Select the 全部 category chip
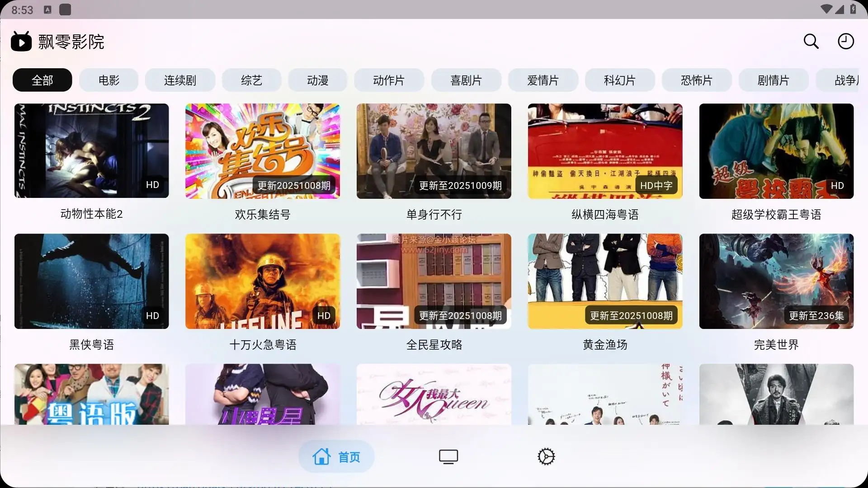The image size is (868, 488). pos(42,80)
